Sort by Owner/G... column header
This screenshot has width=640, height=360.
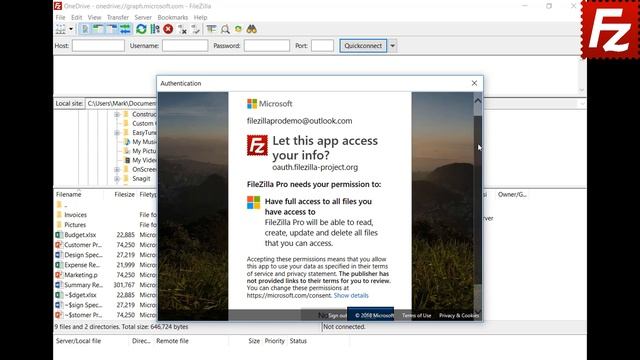[x=512, y=195]
